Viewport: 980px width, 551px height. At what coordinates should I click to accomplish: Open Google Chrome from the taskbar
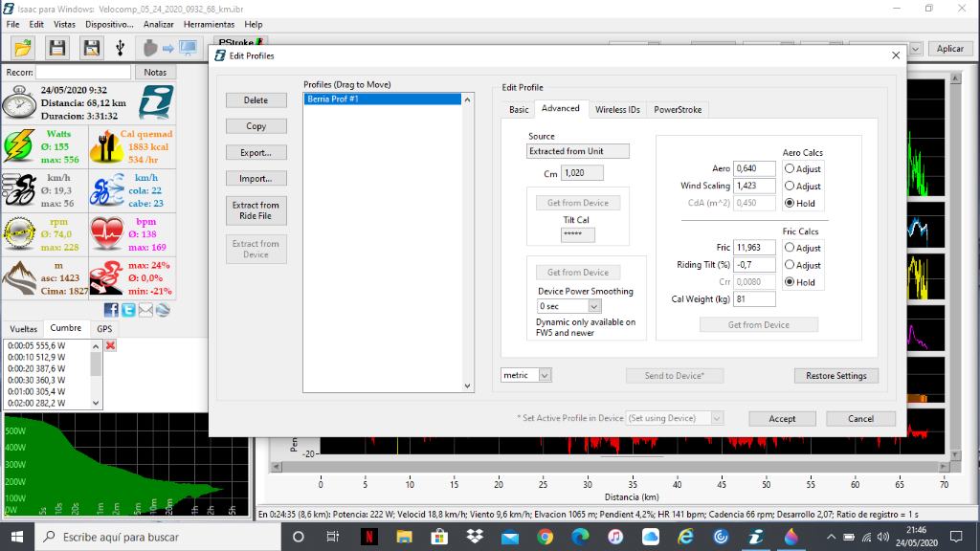tap(545, 537)
